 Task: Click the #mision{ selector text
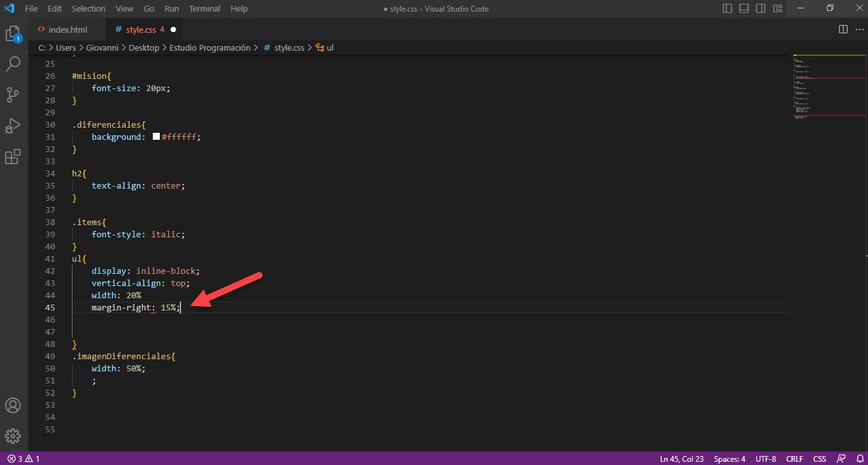[x=91, y=76]
